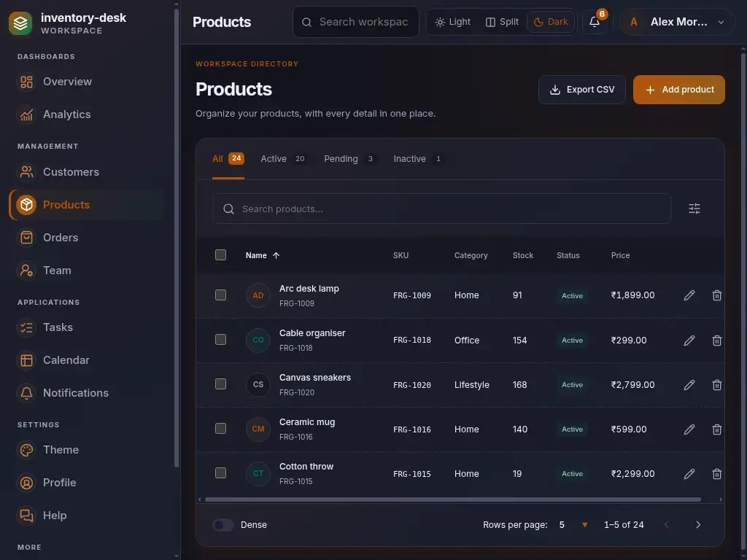Check the Cable organiser row checkbox

click(220, 340)
